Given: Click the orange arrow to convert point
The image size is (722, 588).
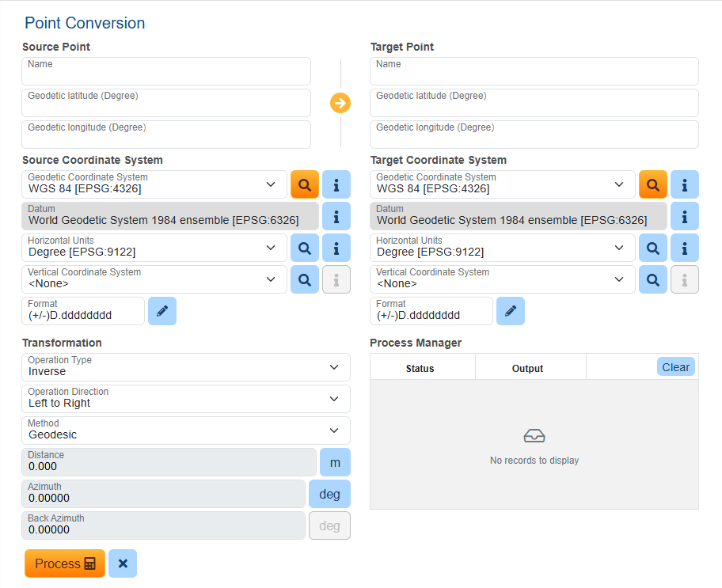Looking at the screenshot, I should 340,103.
